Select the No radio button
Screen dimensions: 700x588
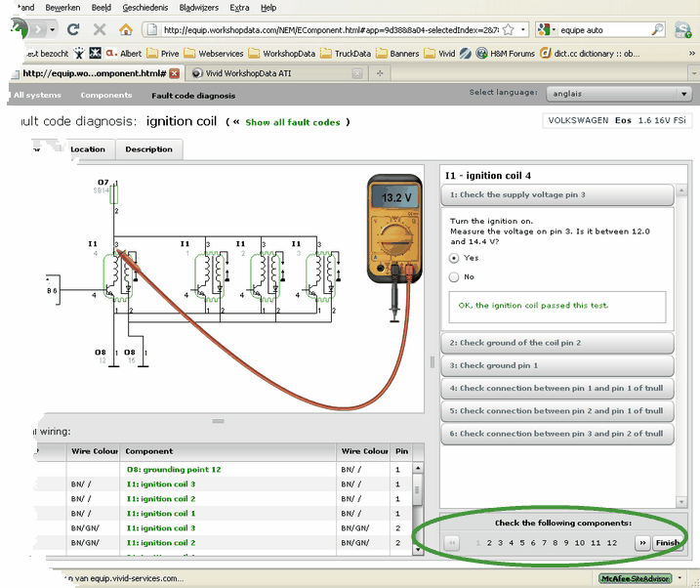point(454,277)
